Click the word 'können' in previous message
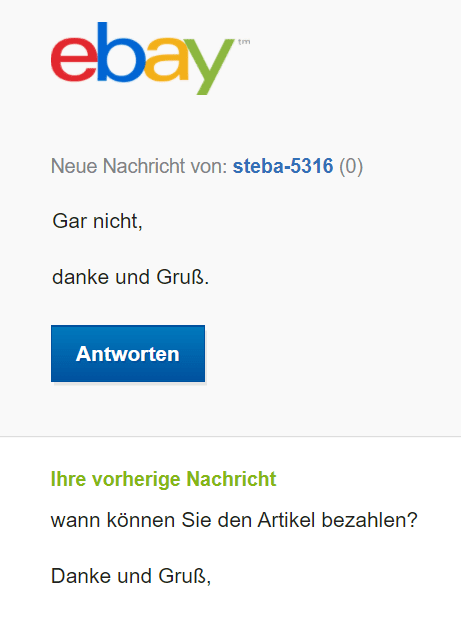This screenshot has height=626, width=461. point(141,520)
